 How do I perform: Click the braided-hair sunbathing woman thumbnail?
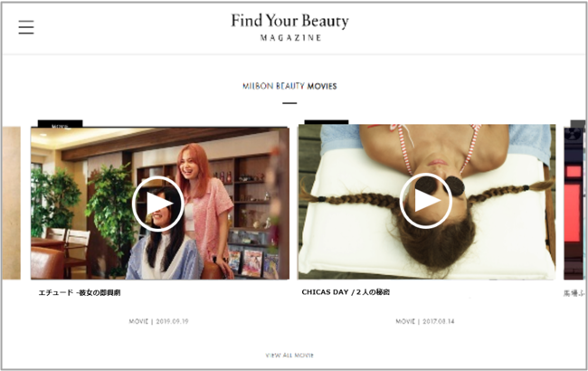click(427, 202)
